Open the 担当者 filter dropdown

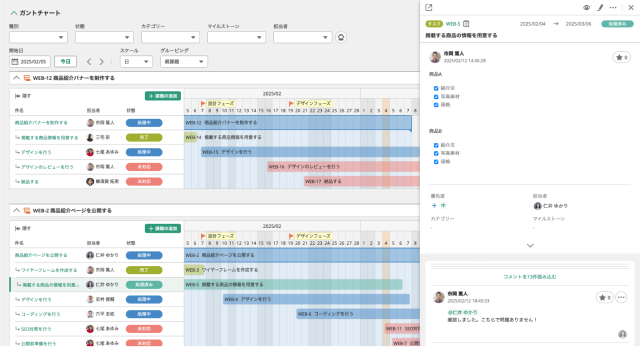pos(303,38)
